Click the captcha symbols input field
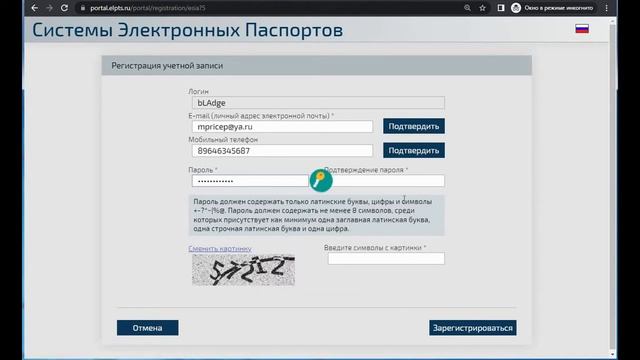The image size is (640, 360). coord(386,258)
